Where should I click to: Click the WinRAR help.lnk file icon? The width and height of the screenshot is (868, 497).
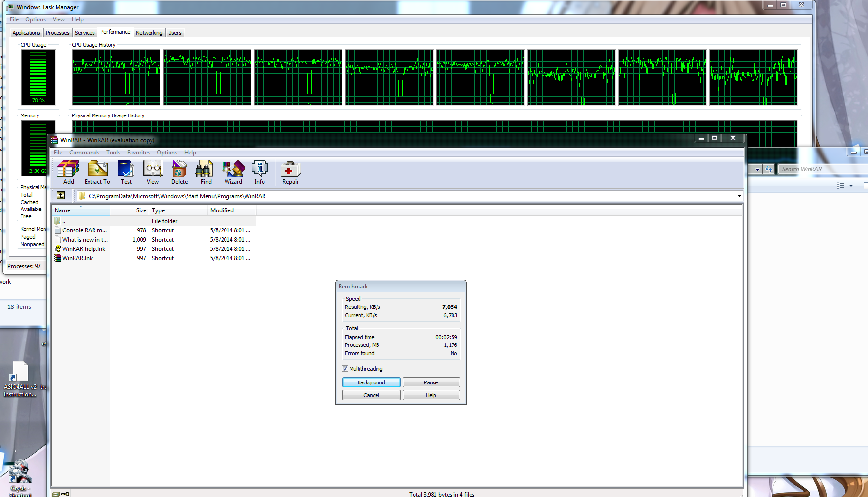pos(57,248)
